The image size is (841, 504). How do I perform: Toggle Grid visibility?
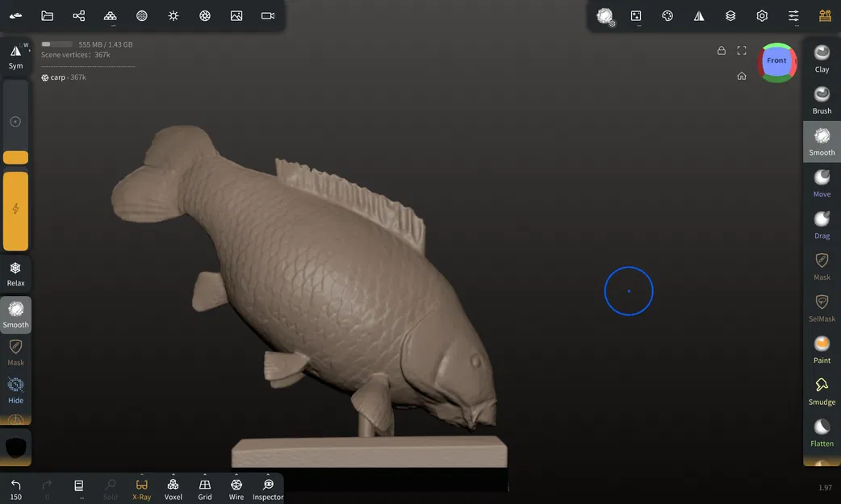[x=204, y=487]
